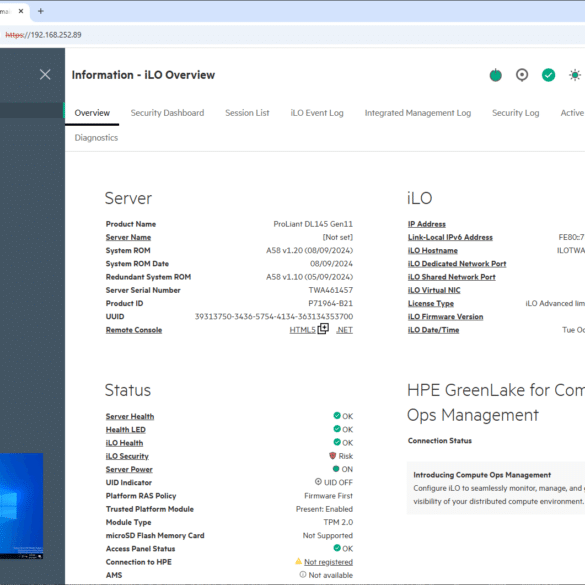The width and height of the screenshot is (585, 585).
Task: Click the Product ID value P71964-B21
Action: [331, 304]
